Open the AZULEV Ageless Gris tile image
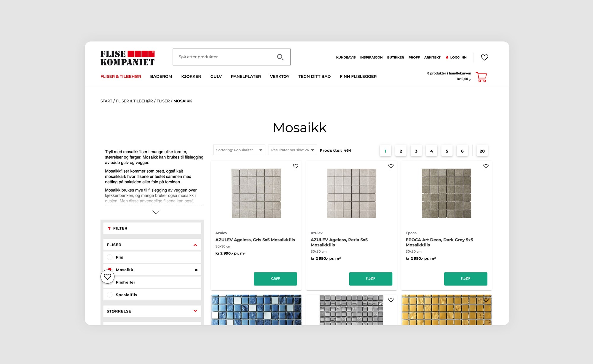This screenshot has width=593, height=364. [256, 193]
